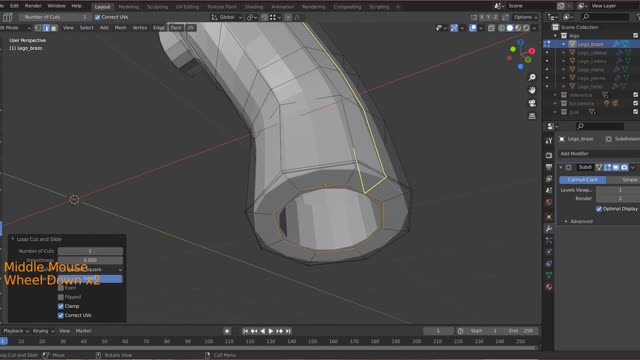Screen dimensions: 640x360
Task: Open the Object Data mesh properties tab
Action: 549,275
